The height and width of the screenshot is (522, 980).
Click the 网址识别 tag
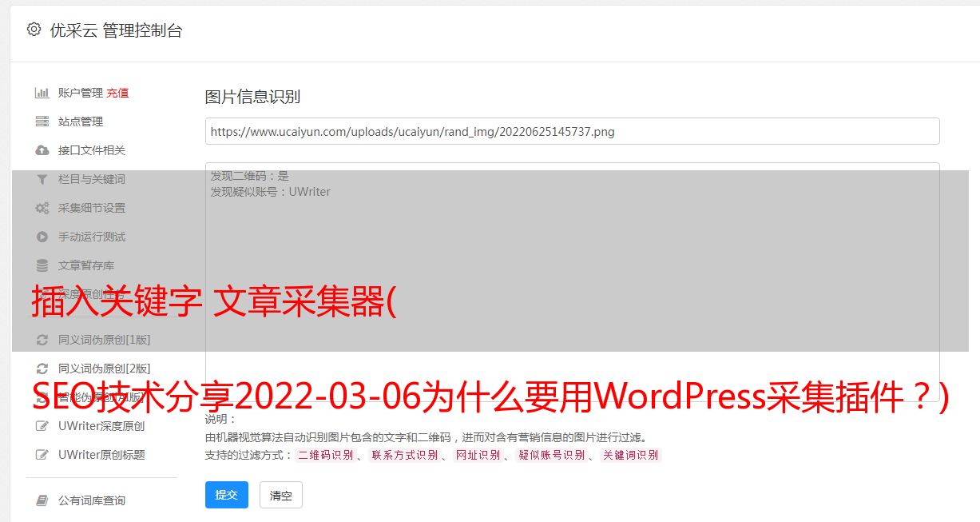tap(478, 455)
